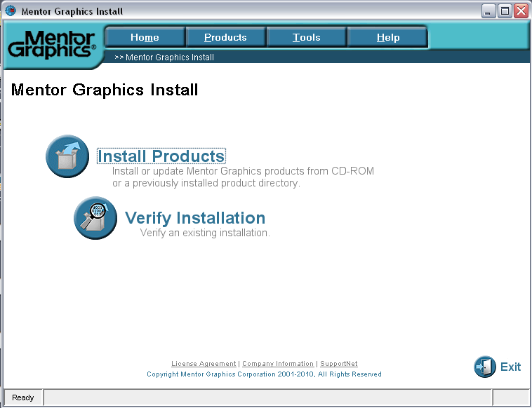Click the copyright notice text
The height and width of the screenshot is (408, 532).
pos(265,374)
